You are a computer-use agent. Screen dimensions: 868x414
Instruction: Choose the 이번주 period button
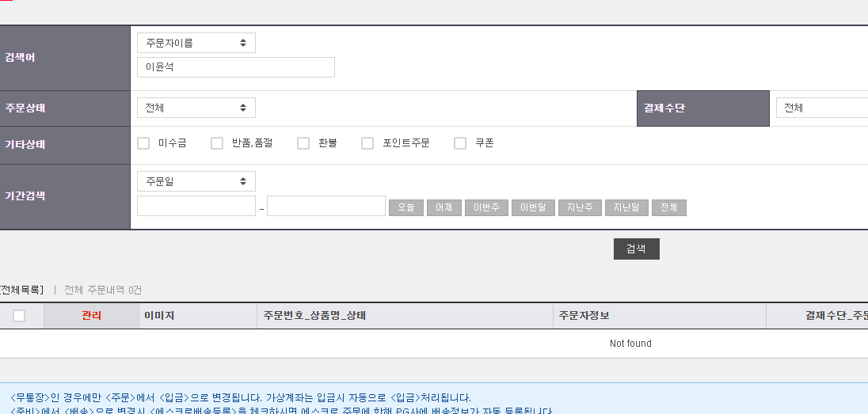click(486, 207)
